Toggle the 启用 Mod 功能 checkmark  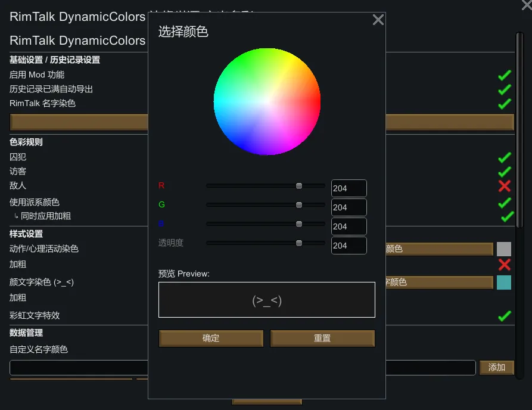504,75
